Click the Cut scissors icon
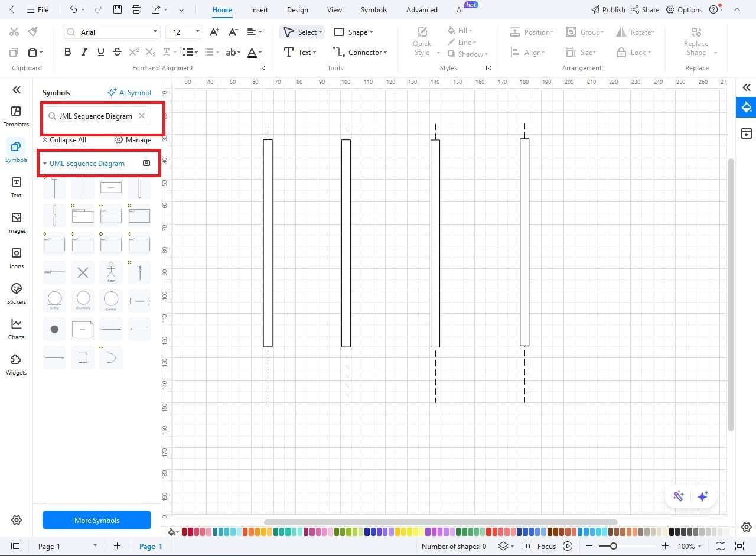Image resolution: width=756 pixels, height=556 pixels. pos(14,32)
